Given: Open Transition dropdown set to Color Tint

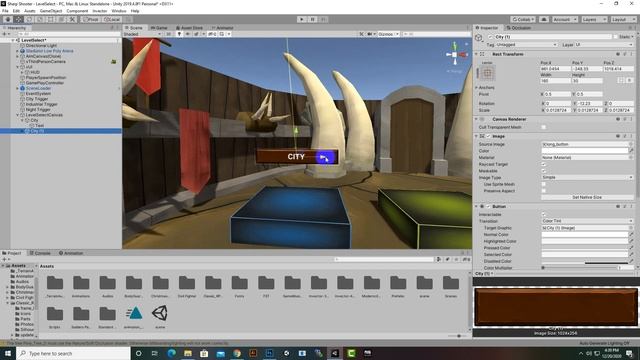Looking at the screenshot, I should 587,221.
